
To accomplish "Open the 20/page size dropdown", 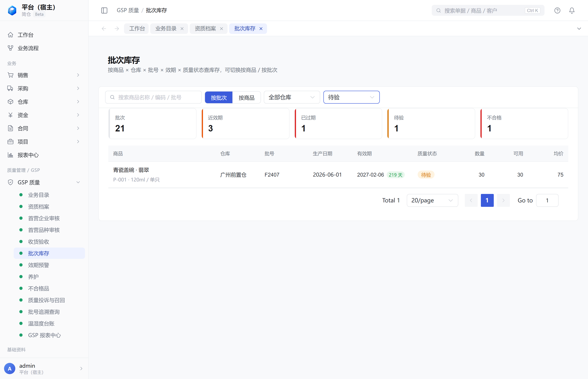I will (x=432, y=200).
